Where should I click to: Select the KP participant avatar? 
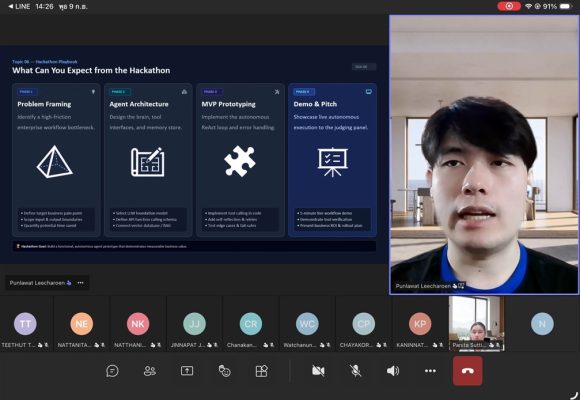pos(420,323)
